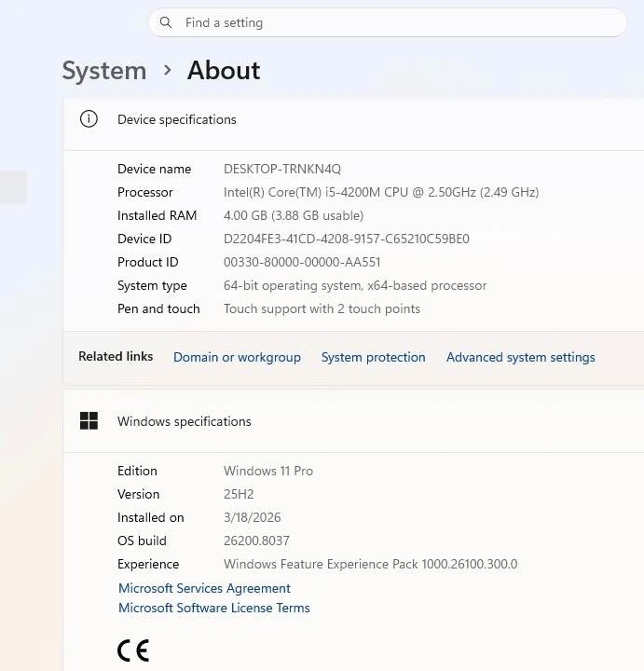
Task: Open Microsoft Software License Terms
Action: coord(214,608)
